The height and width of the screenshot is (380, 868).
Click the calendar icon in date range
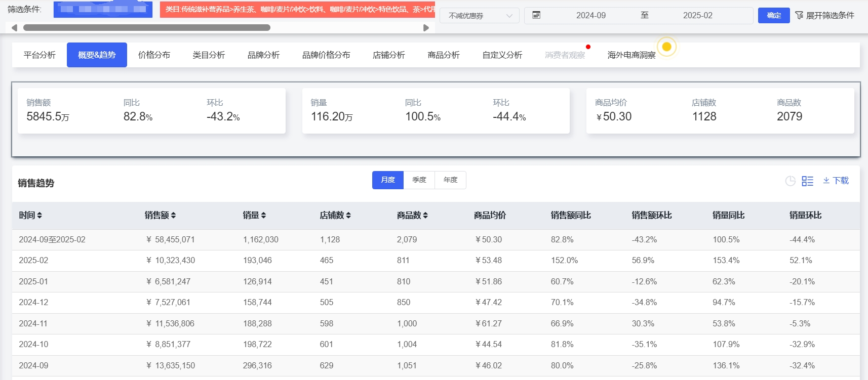point(536,15)
